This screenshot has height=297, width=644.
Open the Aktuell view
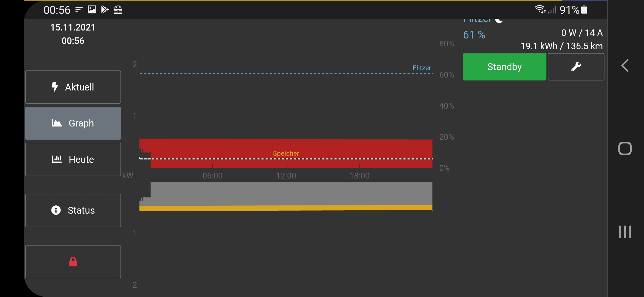pyautogui.click(x=73, y=87)
